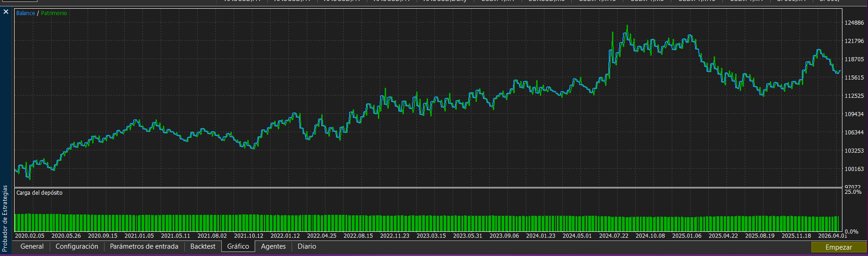Click the 2024.10.08 date label
868x256 pixels.
[x=650, y=236]
